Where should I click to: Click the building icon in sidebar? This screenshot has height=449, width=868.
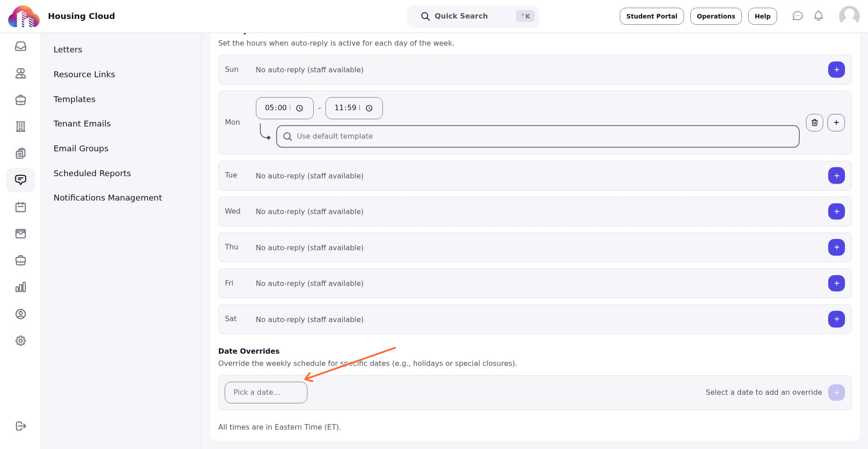(20, 126)
